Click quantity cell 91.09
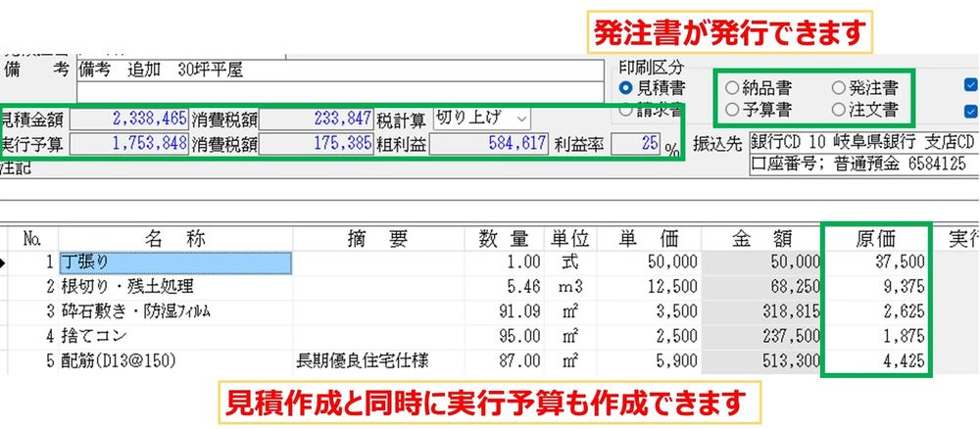 tap(504, 311)
